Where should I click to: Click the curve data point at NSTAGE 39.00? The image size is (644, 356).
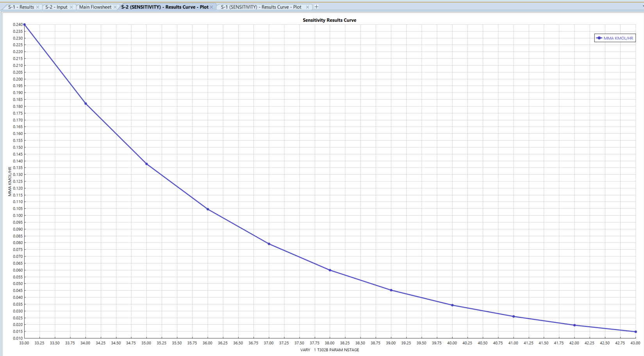[x=391, y=290]
